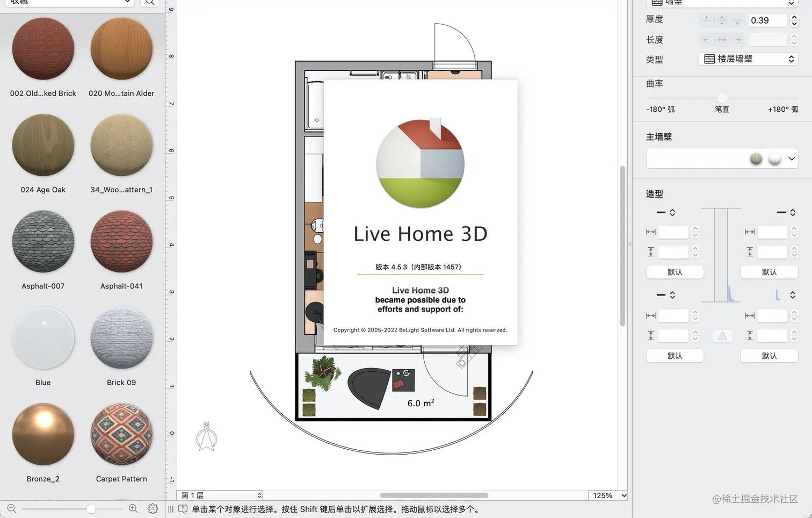Viewport: 812px width, 518px height.
Task: Choose the up-arrow thickness alignment option
Action: tap(706, 20)
